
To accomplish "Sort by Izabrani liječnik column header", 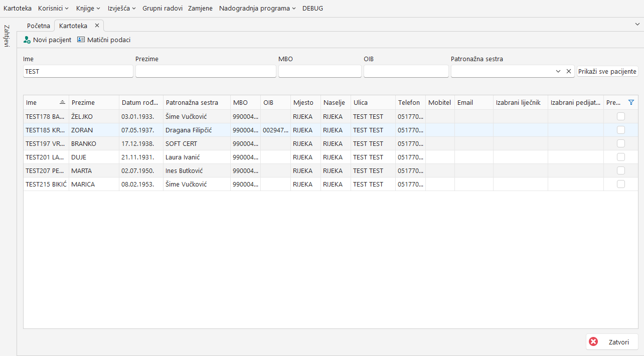I will click(521, 102).
